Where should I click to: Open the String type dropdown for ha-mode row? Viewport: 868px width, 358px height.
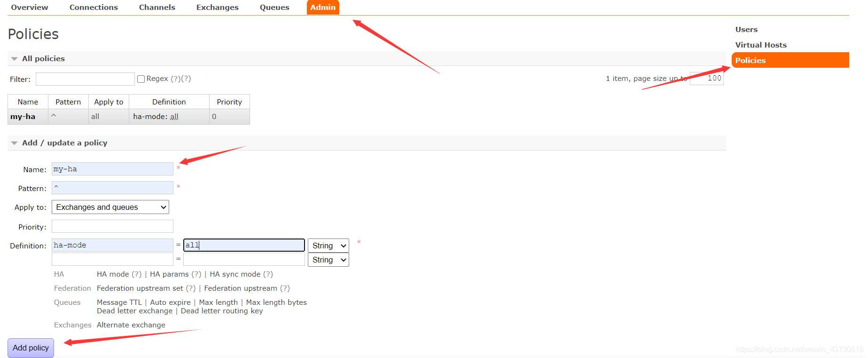point(328,246)
